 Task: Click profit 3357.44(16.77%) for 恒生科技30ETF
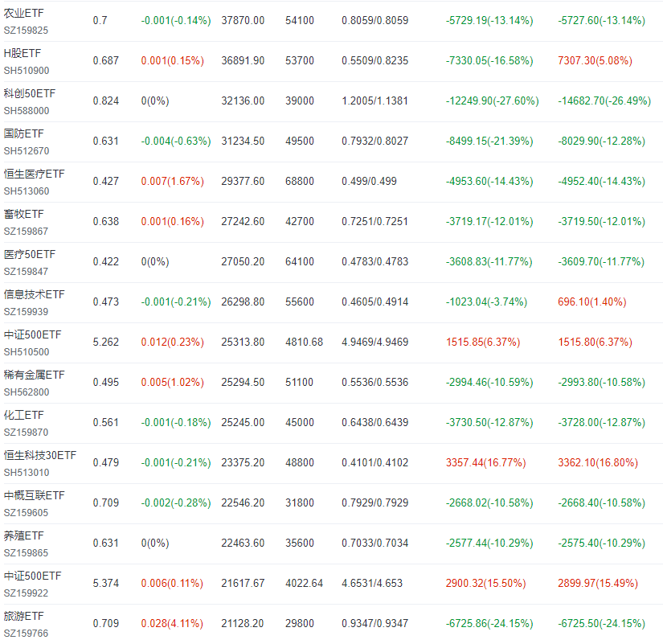point(486,462)
